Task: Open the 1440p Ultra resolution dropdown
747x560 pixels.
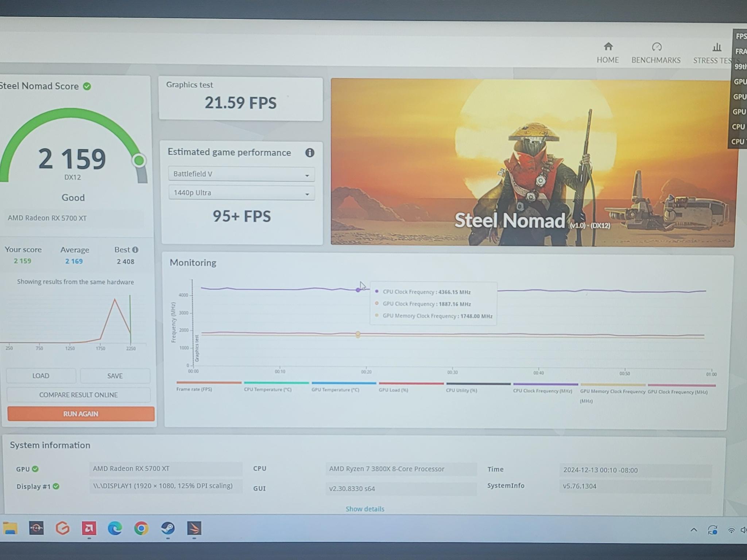Action: [x=241, y=193]
